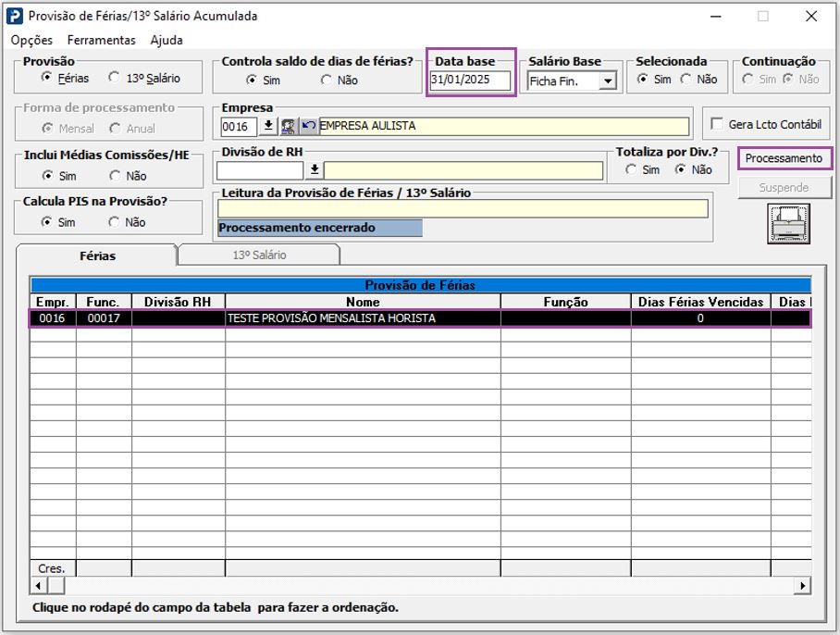Screen dimensions: 840x635
Task: Click the Divisão de RH lookup arrow icon
Action: 315,170
